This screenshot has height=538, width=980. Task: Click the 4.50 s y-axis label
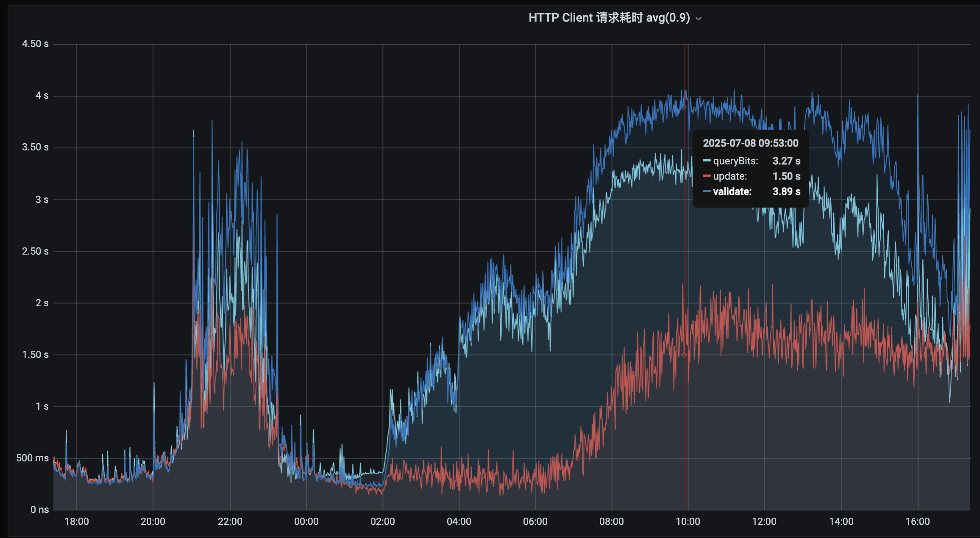35,44
